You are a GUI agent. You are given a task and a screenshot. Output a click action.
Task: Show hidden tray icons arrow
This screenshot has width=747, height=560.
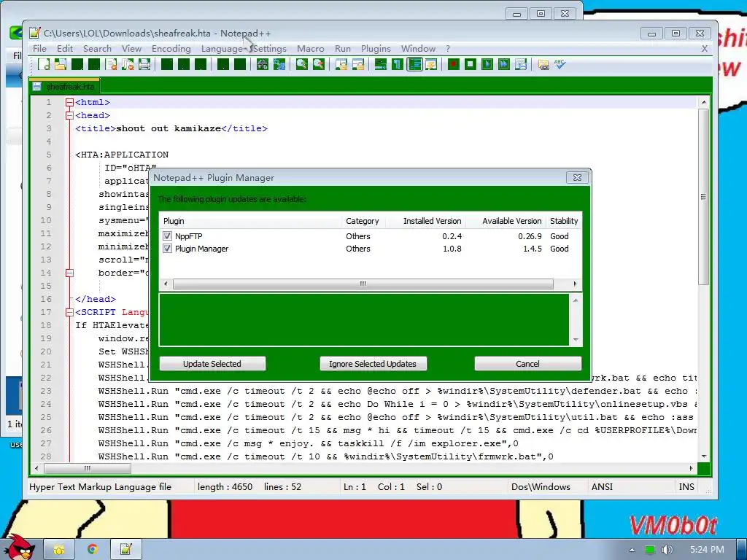coord(632,550)
